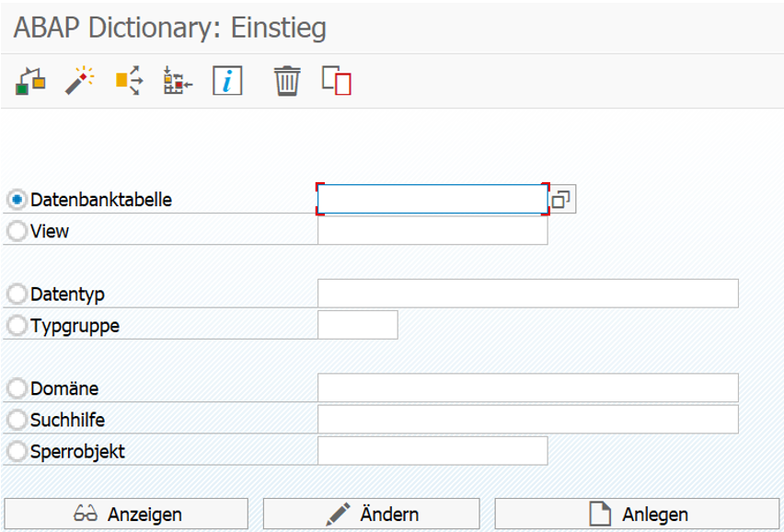Image resolution: width=784 pixels, height=532 pixels.
Task: Click the Anlegen button
Action: click(x=637, y=514)
